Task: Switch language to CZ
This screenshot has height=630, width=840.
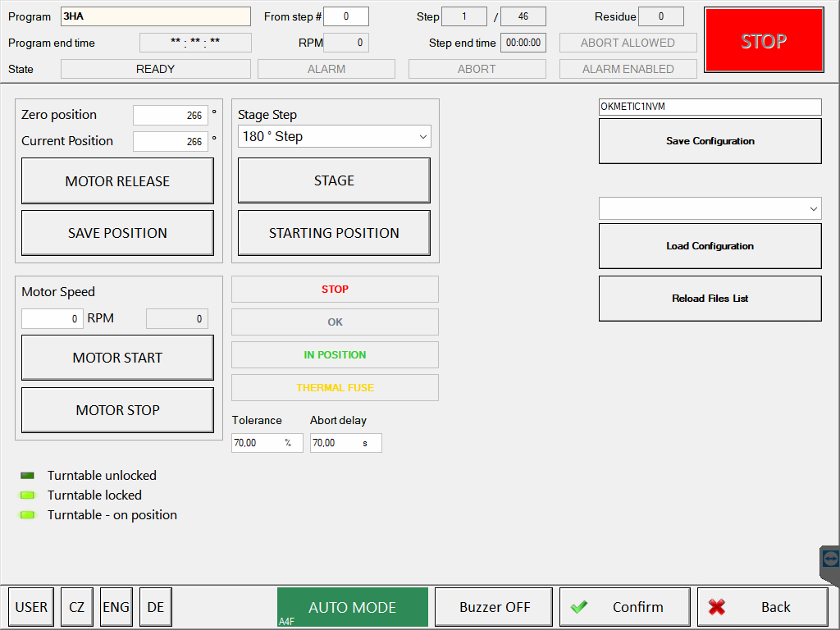Action: pos(76,607)
